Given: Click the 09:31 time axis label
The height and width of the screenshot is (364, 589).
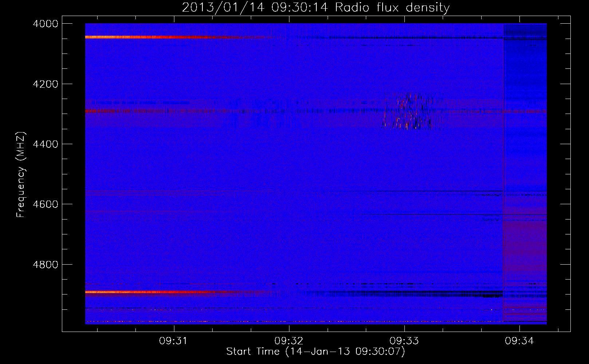Looking at the screenshot, I should click(x=173, y=341).
